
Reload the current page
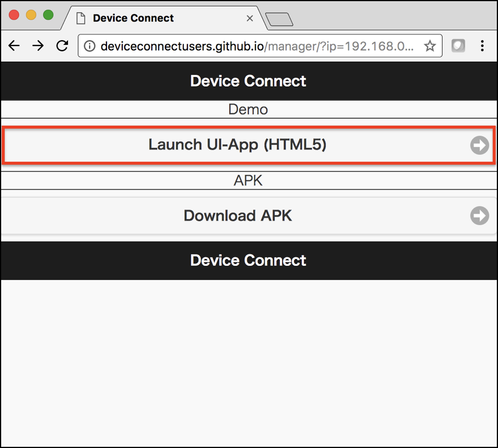(62, 46)
